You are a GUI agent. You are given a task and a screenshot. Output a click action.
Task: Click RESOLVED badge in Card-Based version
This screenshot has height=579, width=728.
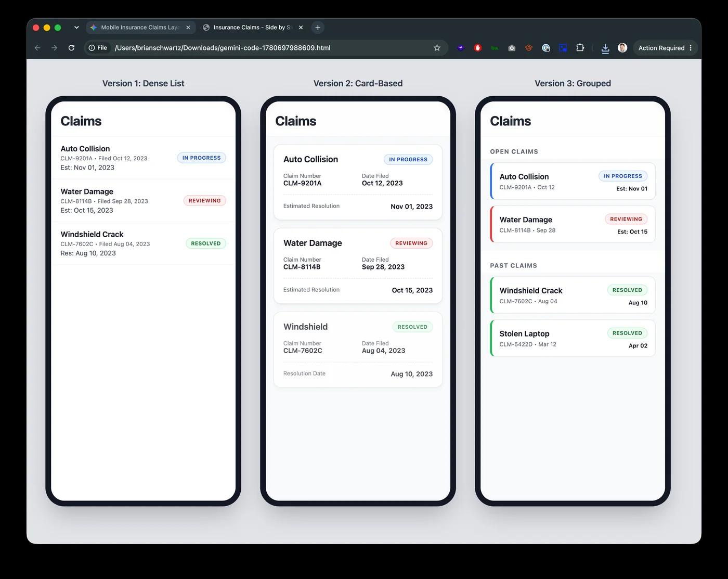pos(412,327)
